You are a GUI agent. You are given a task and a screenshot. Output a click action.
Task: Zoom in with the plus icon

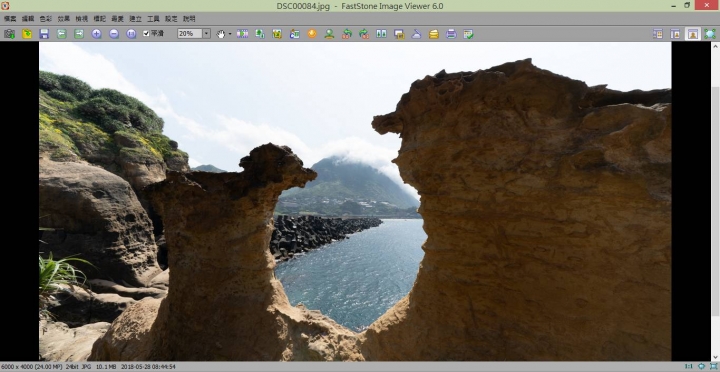[x=96, y=34]
